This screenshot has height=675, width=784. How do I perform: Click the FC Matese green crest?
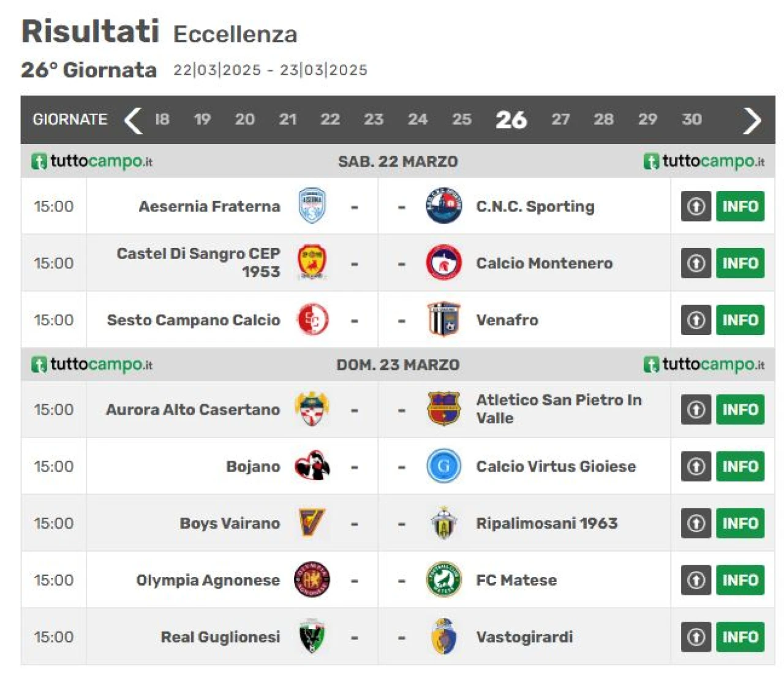pyautogui.click(x=443, y=580)
